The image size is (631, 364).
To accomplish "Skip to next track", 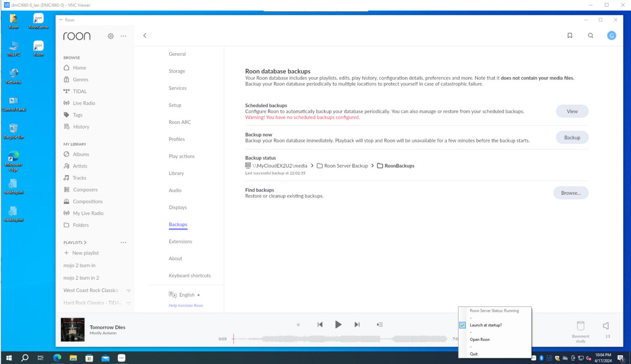I will point(357,324).
